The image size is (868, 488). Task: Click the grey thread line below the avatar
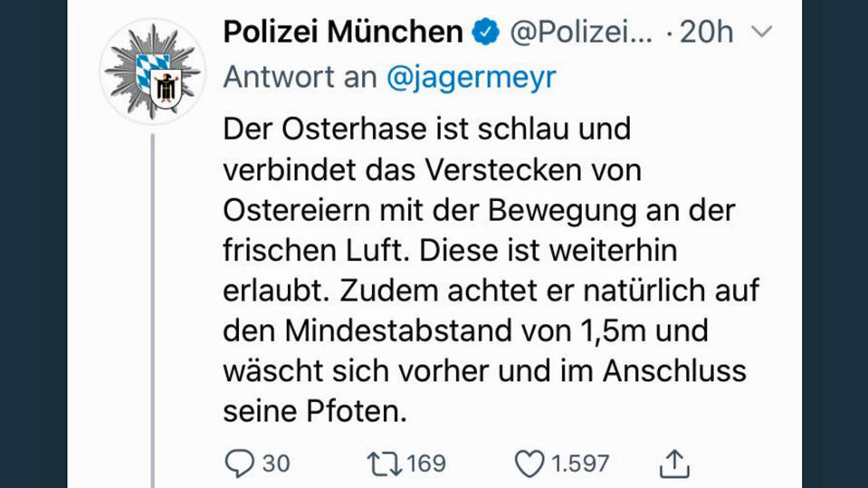click(x=153, y=311)
